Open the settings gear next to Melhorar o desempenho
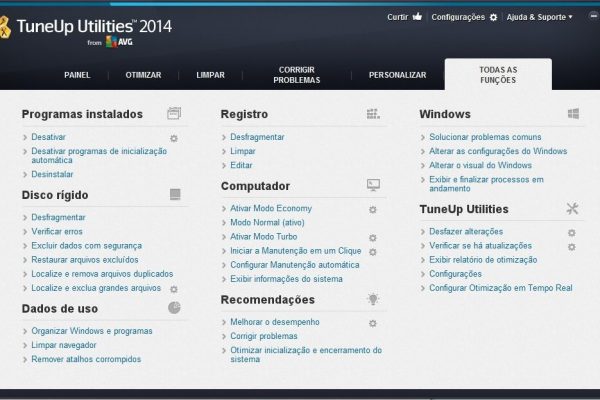600x400 pixels. coord(373,323)
